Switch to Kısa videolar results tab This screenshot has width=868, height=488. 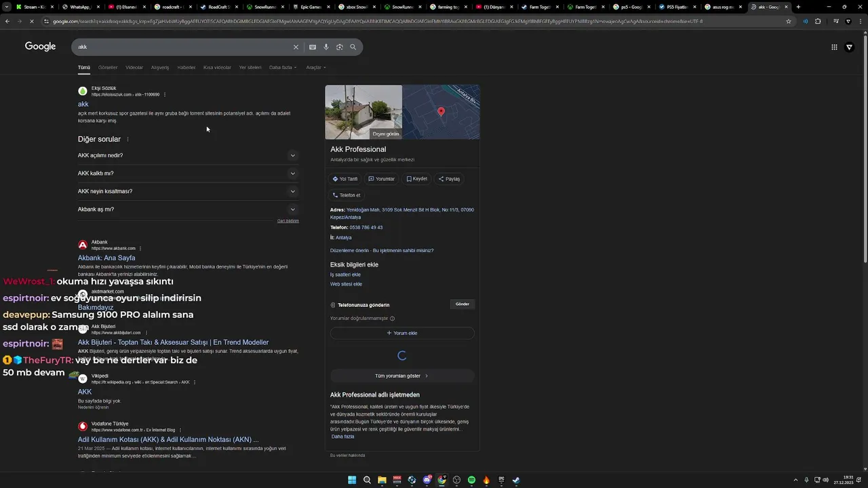coord(217,67)
